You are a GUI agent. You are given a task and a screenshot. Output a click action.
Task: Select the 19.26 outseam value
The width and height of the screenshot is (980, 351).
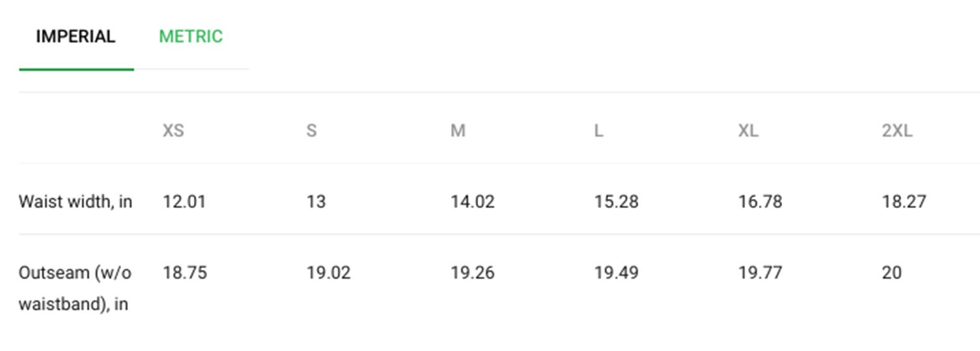coord(472,272)
